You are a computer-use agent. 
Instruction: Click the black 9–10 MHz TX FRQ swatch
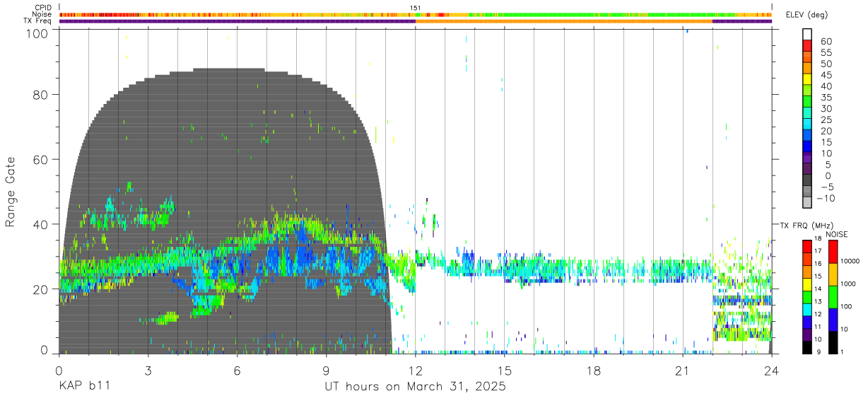(x=807, y=347)
